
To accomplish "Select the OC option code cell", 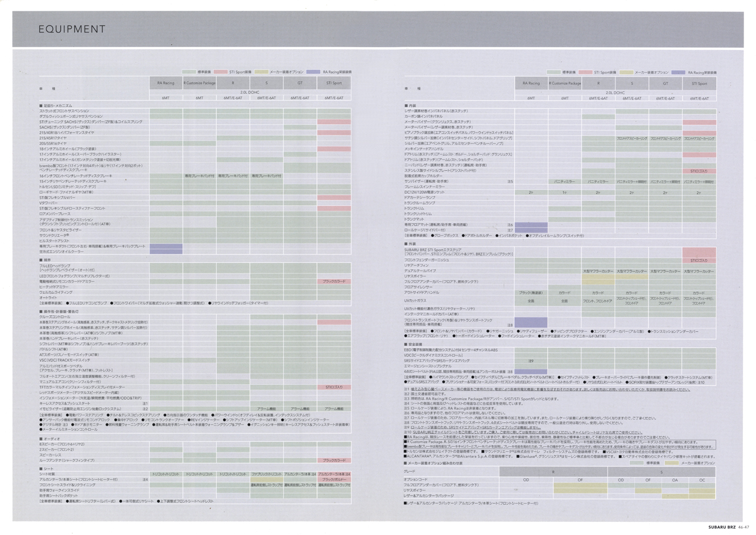I will [701, 480].
